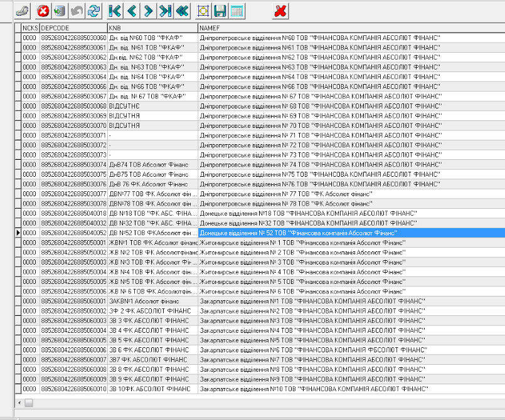Click 'ДнВ74 ТОВ Абсолют Фінанс' cell
This screenshot has width=505, height=420.
[x=152, y=164]
